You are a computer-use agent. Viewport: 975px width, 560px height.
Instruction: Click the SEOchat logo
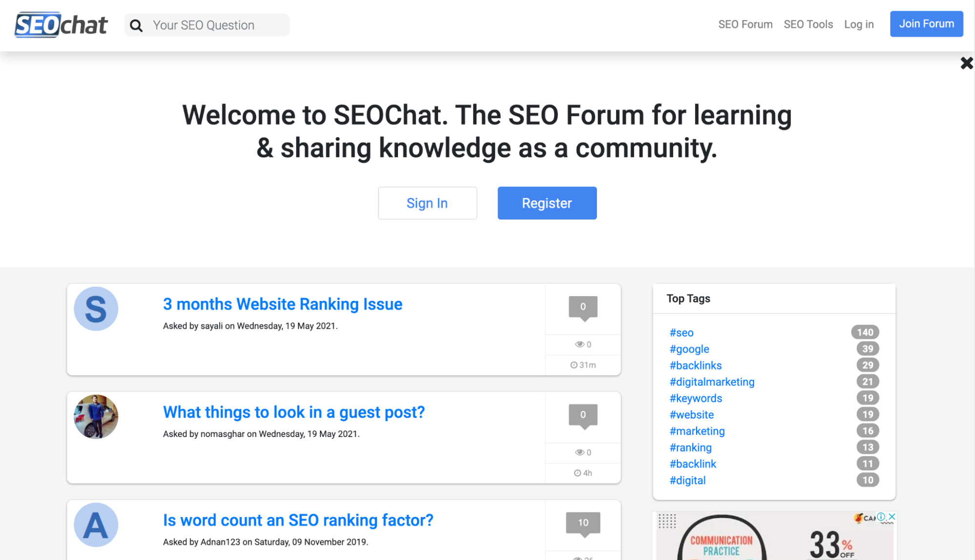[61, 25]
